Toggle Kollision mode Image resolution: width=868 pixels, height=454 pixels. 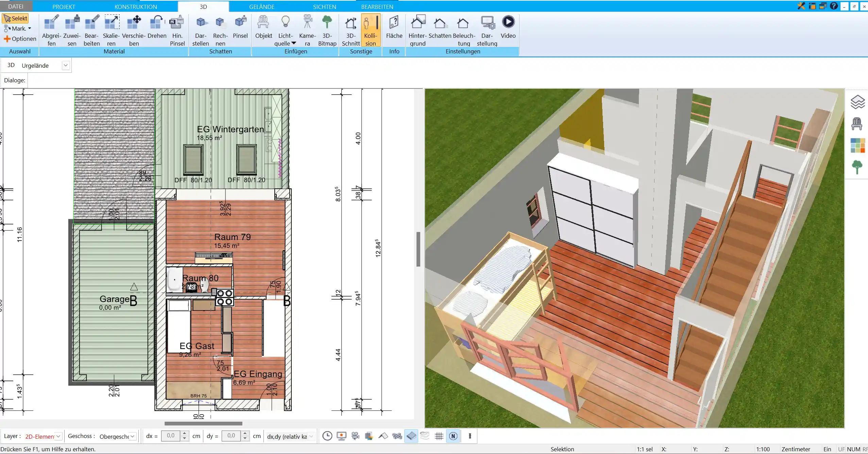tap(371, 30)
